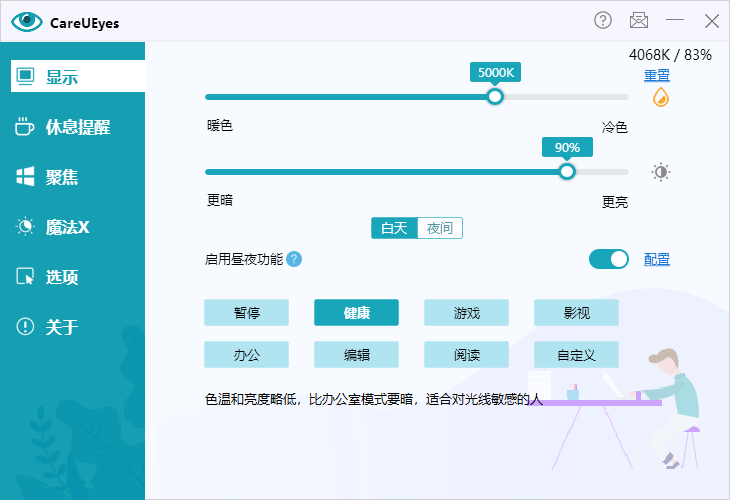
Task: Select the 游戏 game preset
Action: tap(466, 313)
